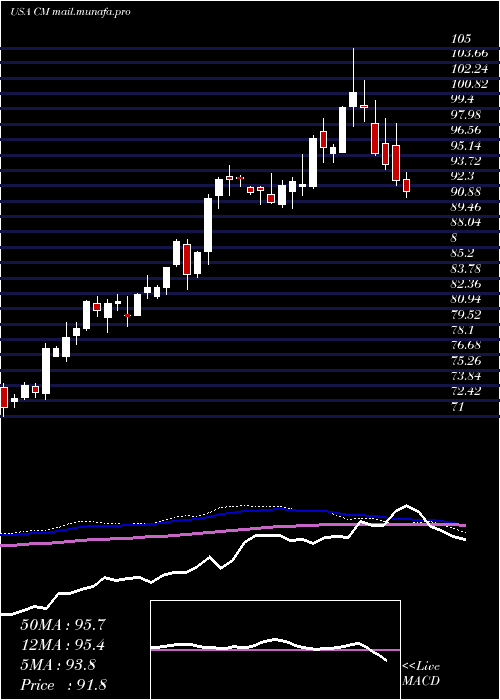The width and height of the screenshot is (500, 700).
Task: Click the 72.42 price axis label
Action: (x=466, y=391)
